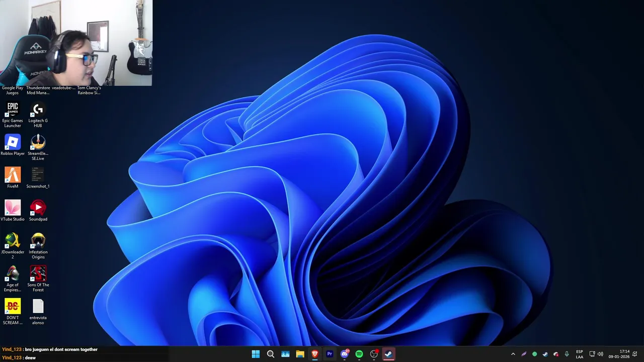This screenshot has width=644, height=362.
Task: Select the Age of Empires shortcut
Action: (x=13, y=279)
